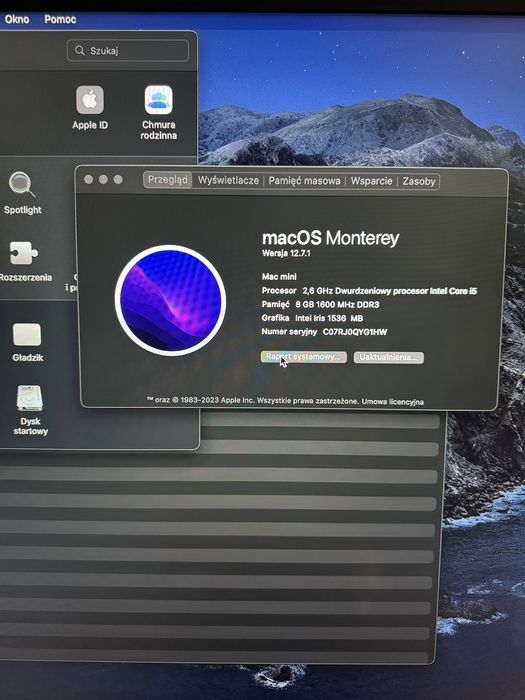Click the Szukaj search field
Viewport: 525px width, 700px height.
point(128,50)
